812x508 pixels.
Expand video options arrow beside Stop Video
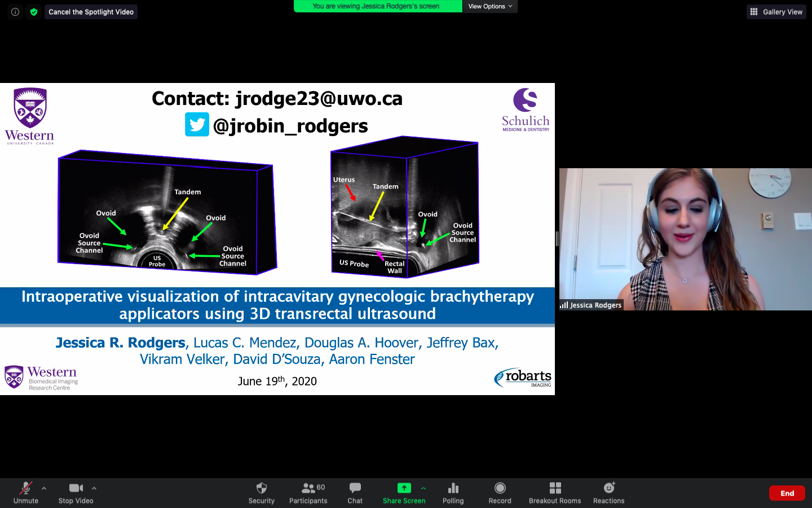(x=94, y=488)
